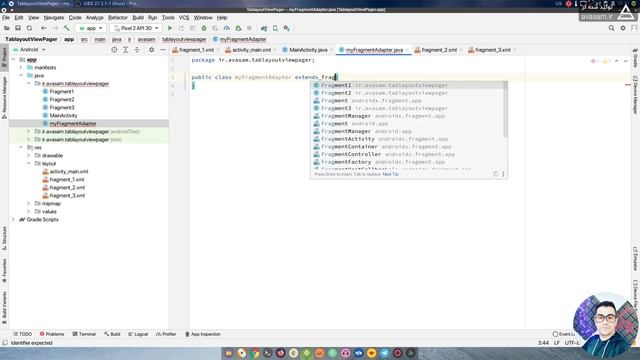Select fragment_3.xml in layout folder
The width and height of the screenshot is (640, 360).
pyautogui.click(x=67, y=196)
